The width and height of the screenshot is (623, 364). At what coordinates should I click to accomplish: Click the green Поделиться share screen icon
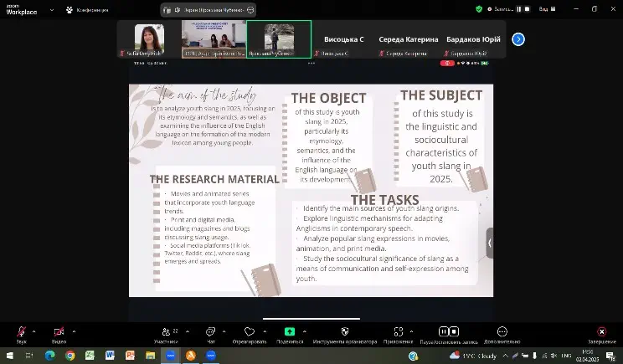point(290,331)
